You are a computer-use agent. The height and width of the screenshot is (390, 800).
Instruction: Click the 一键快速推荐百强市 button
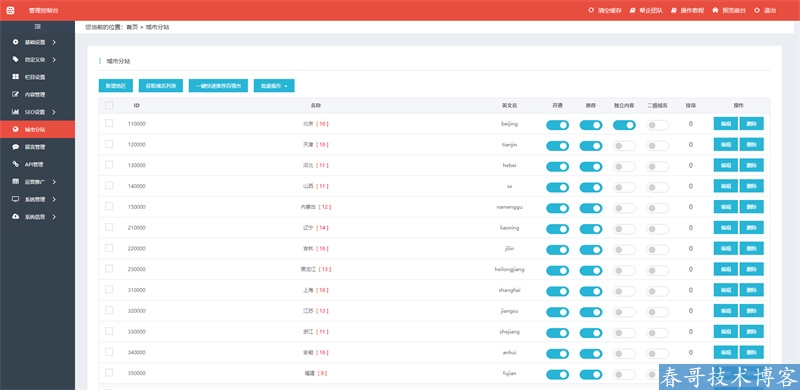coord(218,86)
